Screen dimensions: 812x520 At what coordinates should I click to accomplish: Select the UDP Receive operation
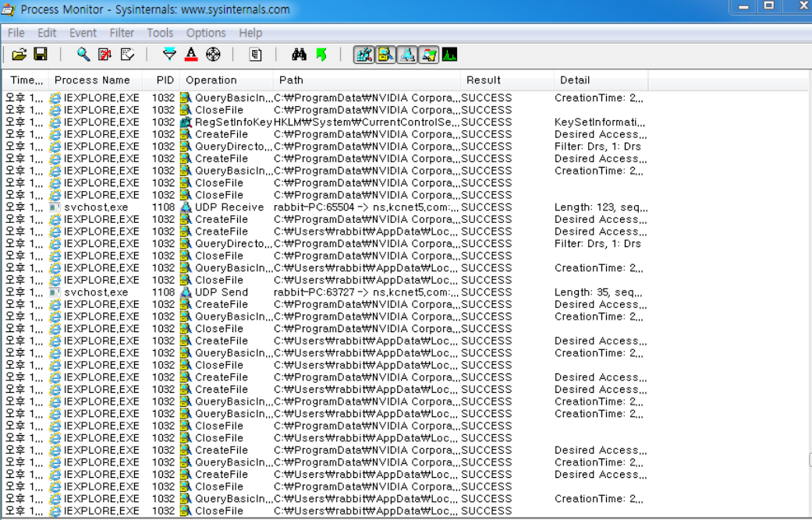coord(229,207)
